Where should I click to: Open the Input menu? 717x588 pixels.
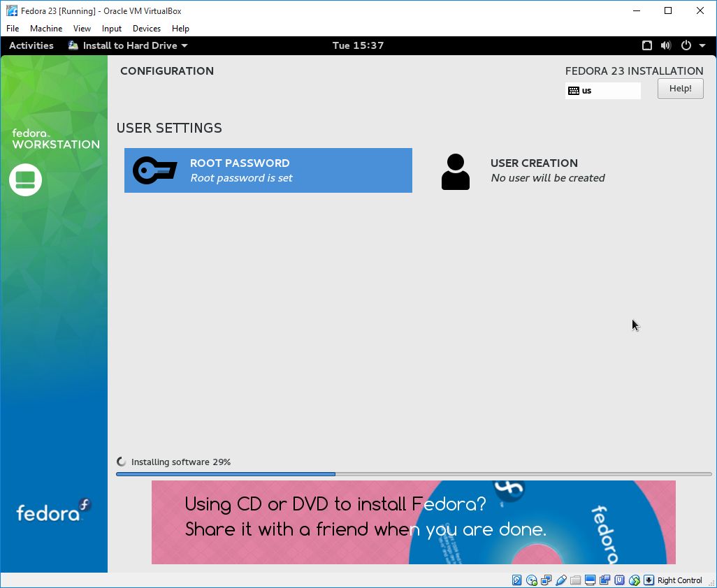point(112,29)
